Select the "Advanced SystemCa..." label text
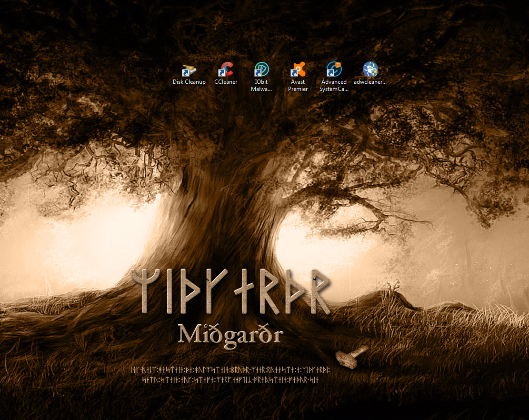The height and width of the screenshot is (420, 529). (x=334, y=85)
